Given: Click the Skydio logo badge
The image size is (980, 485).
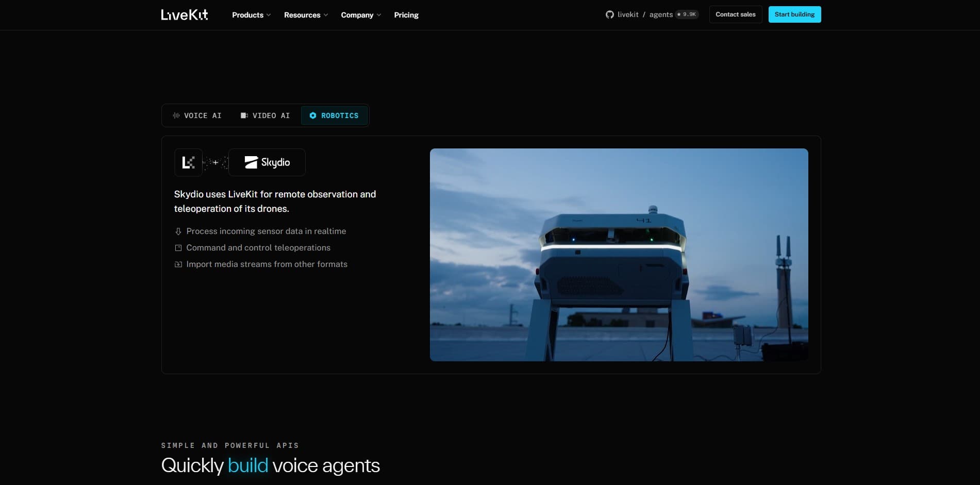Looking at the screenshot, I should [x=267, y=162].
